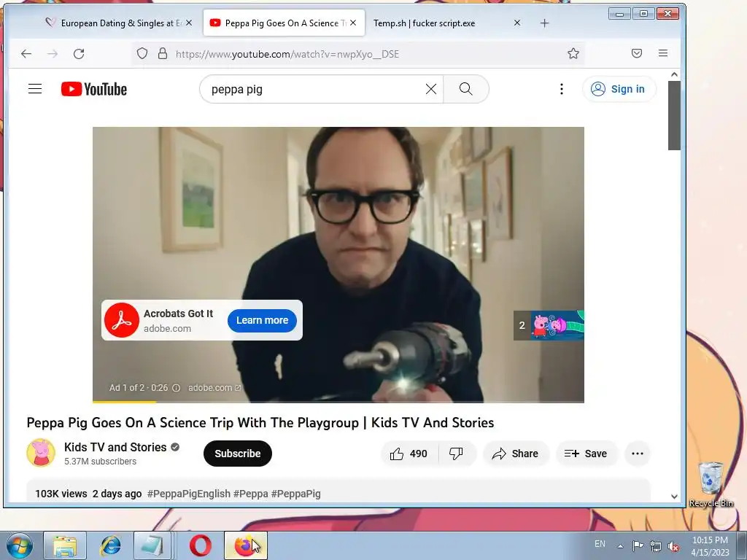Select the Recycle Bin desktop icon
Image resolution: width=747 pixels, height=560 pixels.
coord(711,484)
